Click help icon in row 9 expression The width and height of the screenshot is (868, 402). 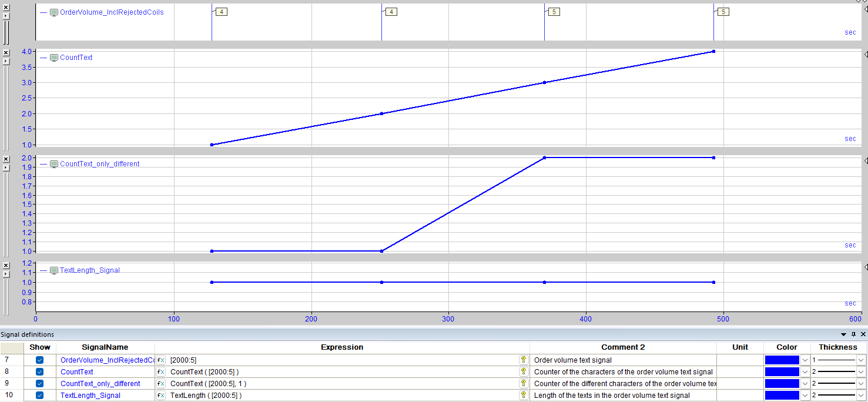[523, 384]
